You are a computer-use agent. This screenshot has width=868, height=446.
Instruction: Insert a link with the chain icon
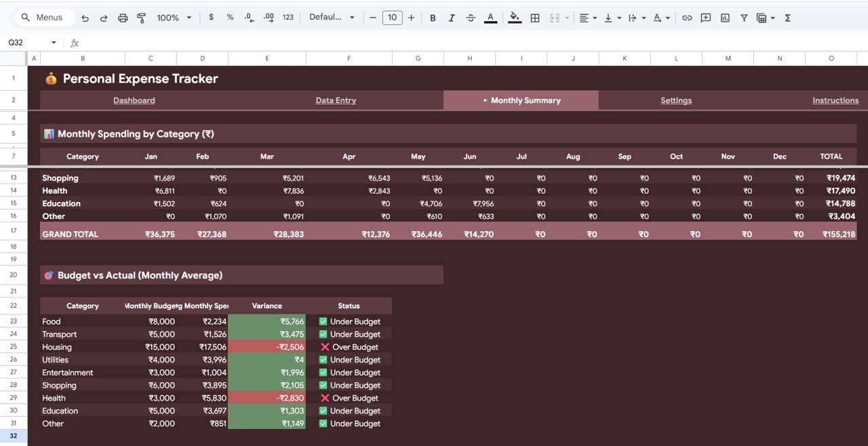(x=687, y=18)
